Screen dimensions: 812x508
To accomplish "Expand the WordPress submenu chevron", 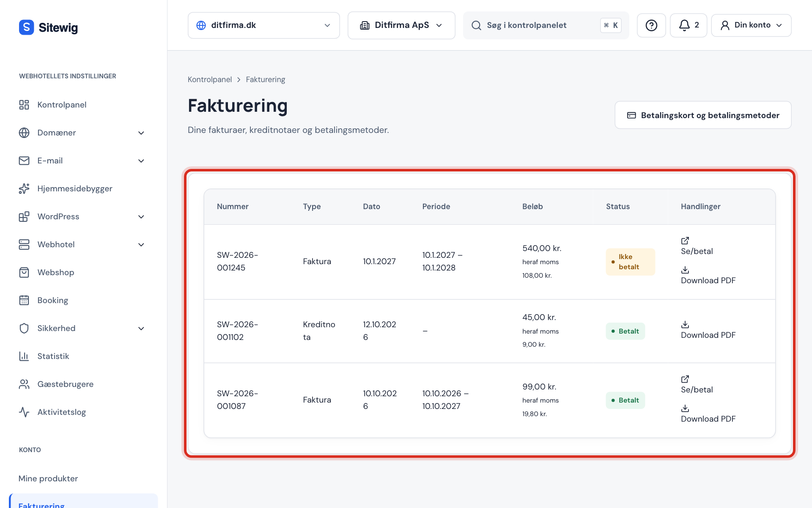I will pos(141,217).
